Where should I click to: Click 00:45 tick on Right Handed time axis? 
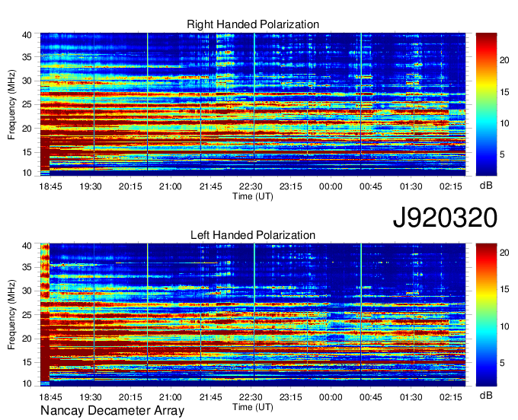pyautogui.click(x=371, y=186)
